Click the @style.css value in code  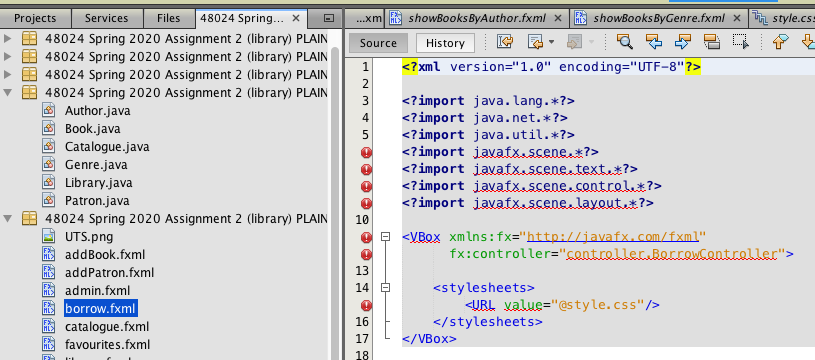coord(598,304)
